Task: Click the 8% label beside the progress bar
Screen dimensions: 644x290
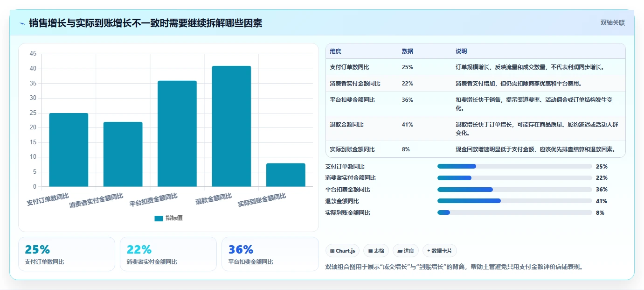Action: tap(600, 213)
